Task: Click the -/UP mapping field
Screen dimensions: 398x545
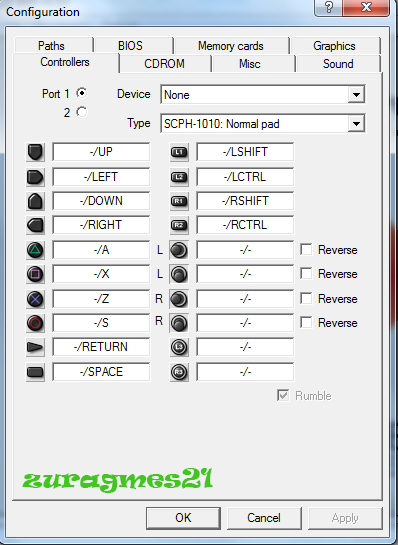Action: pos(101,152)
